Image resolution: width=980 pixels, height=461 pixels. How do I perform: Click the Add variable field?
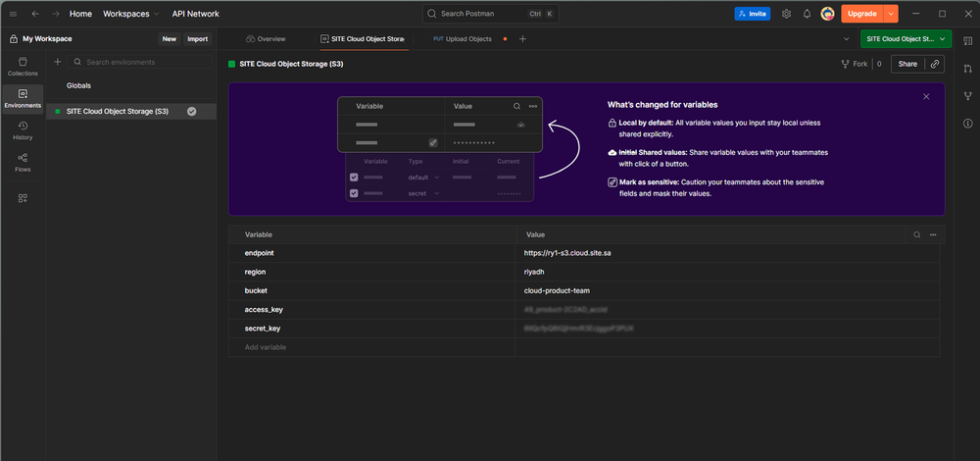pyautogui.click(x=371, y=347)
